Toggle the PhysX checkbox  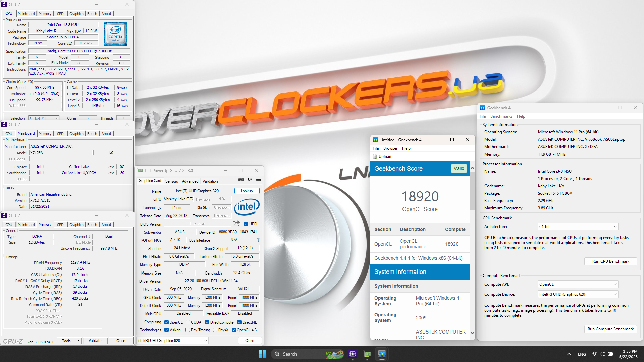pyautogui.click(x=215, y=330)
